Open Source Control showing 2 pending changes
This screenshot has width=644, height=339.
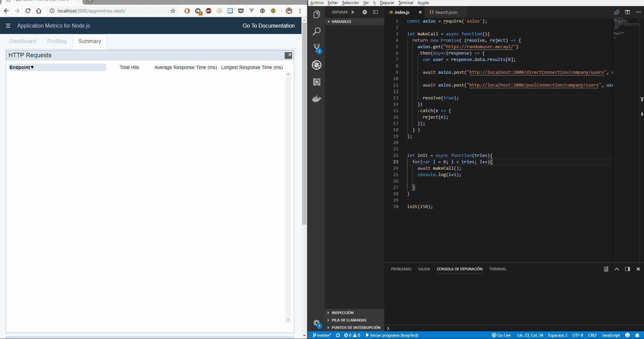tap(316, 48)
